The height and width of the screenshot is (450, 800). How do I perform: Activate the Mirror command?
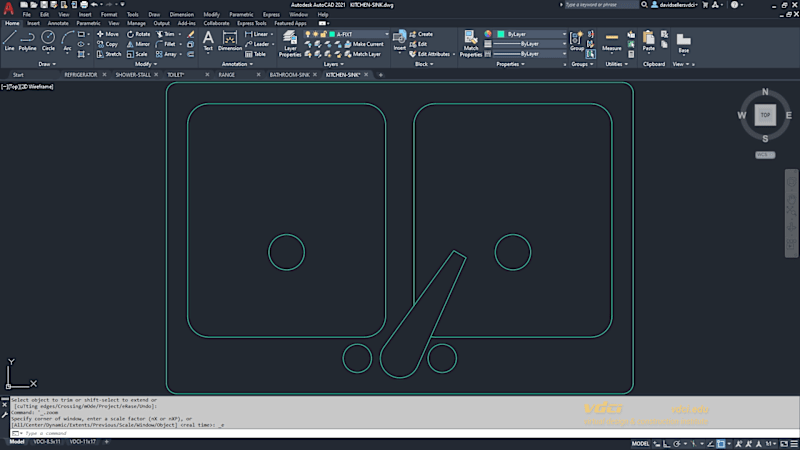point(138,44)
